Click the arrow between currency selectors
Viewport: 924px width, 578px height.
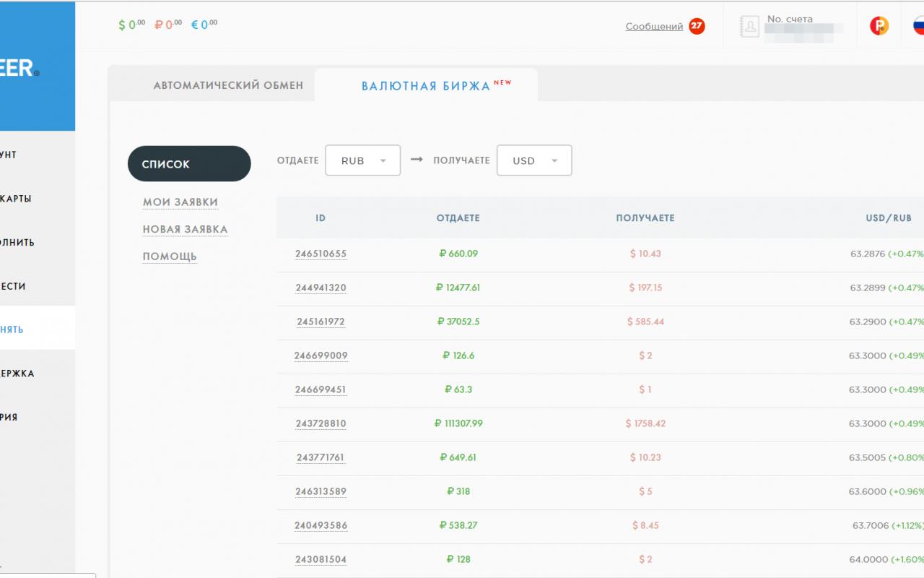point(417,160)
